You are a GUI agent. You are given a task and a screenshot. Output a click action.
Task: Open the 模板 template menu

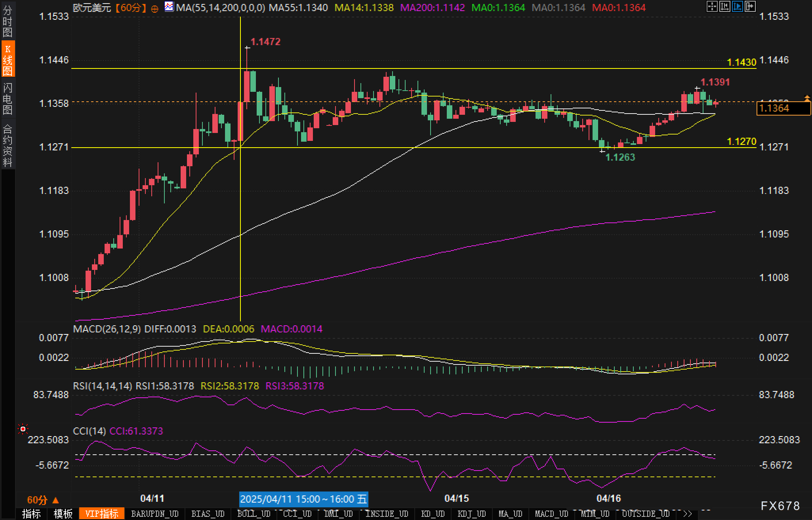pos(63,514)
